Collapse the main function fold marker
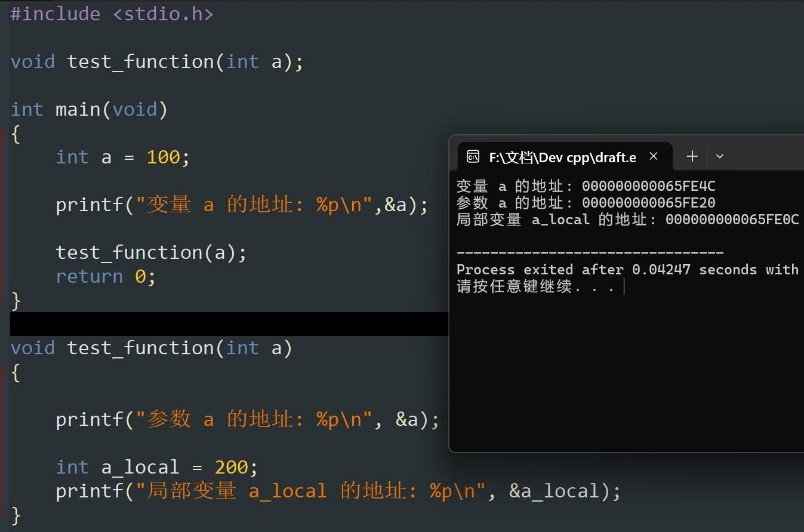Viewport: 804px width, 532px height. pyautogui.click(x=4, y=132)
